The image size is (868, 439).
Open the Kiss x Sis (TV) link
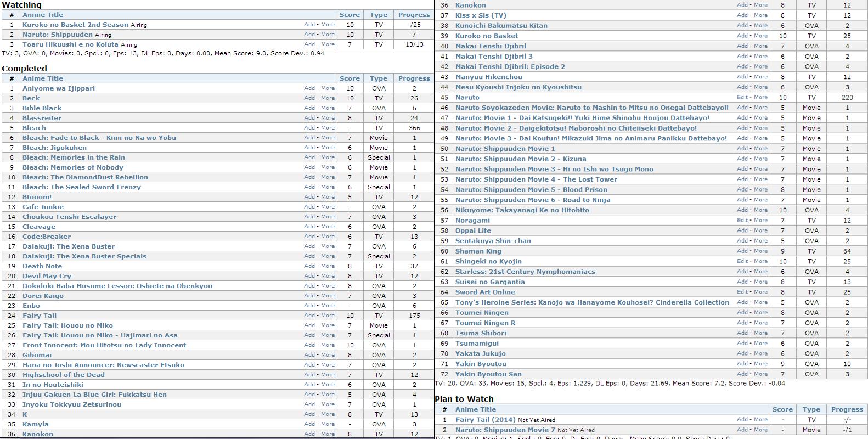[481, 15]
